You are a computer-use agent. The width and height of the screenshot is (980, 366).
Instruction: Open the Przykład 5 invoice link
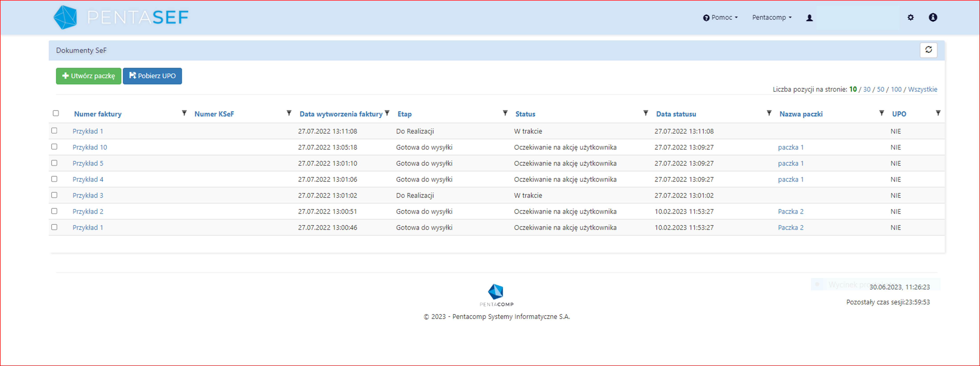click(x=88, y=164)
